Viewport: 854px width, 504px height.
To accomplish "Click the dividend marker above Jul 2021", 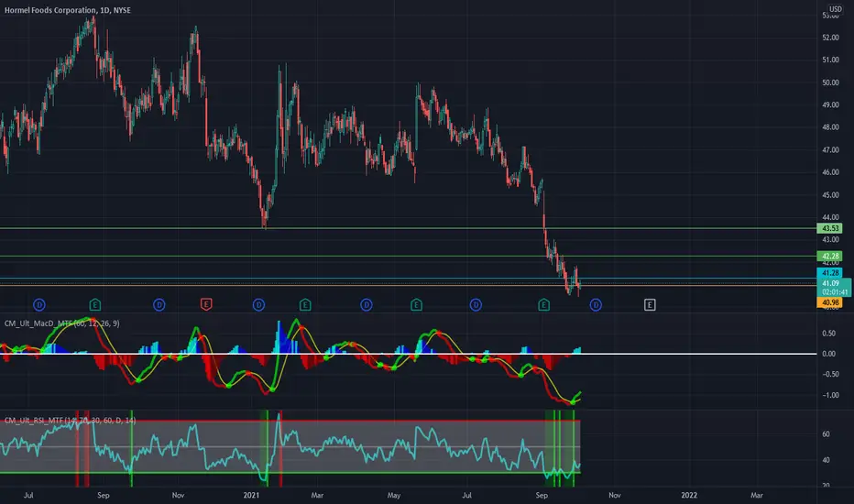I will tap(476, 305).
